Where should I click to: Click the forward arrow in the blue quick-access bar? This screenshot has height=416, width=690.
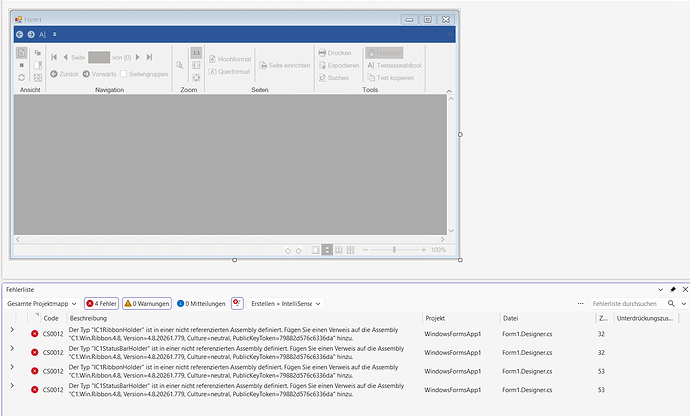pos(31,34)
